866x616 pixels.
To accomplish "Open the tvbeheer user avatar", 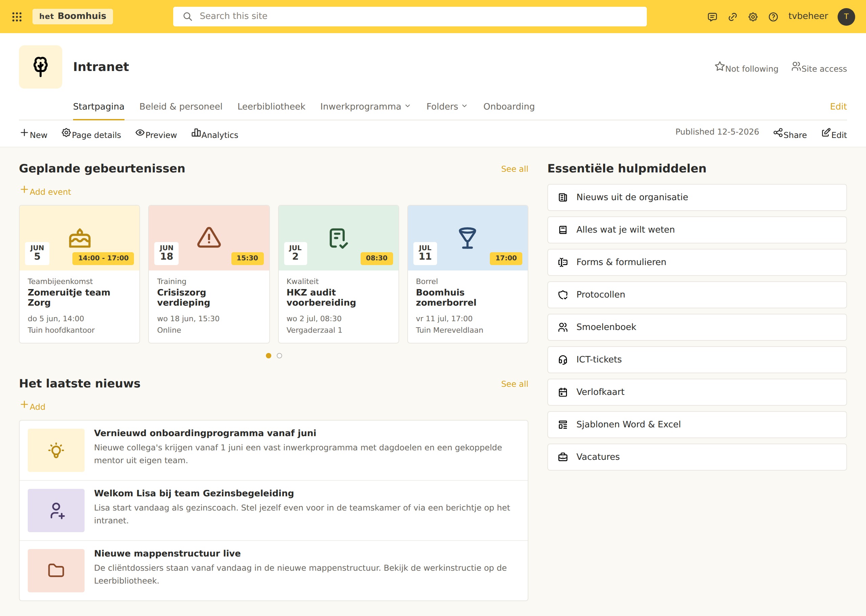I will pos(846,17).
